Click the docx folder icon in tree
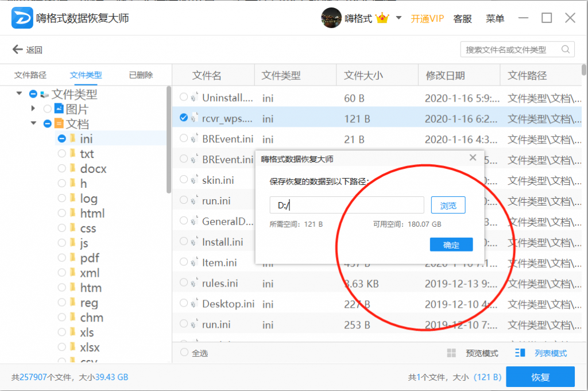 click(73, 168)
